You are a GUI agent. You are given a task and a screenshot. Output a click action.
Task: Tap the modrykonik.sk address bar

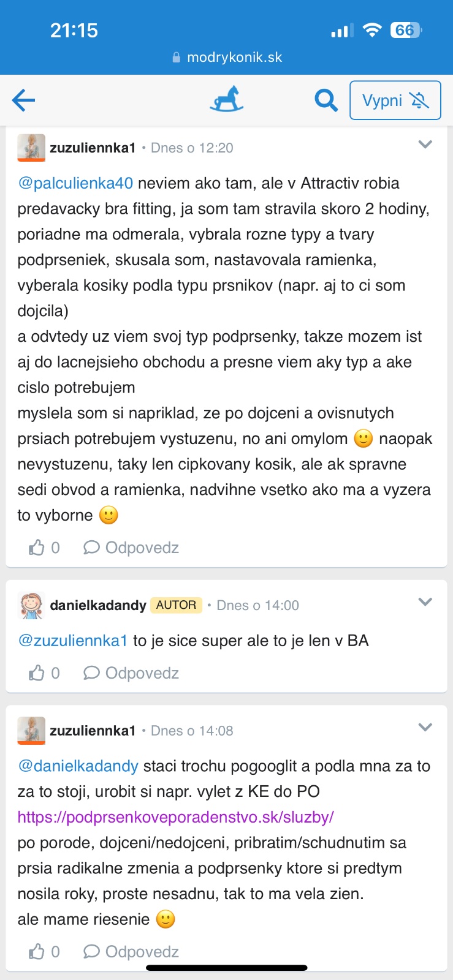click(227, 58)
